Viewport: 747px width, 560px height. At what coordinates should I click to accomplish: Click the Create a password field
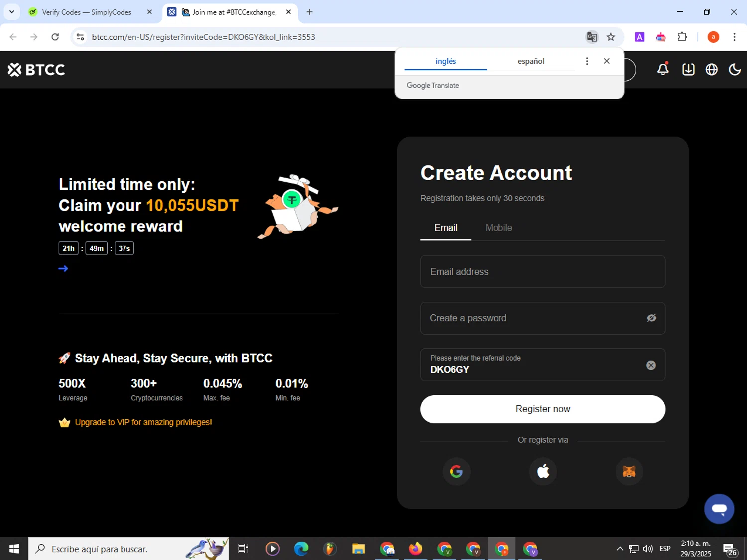coord(543,318)
